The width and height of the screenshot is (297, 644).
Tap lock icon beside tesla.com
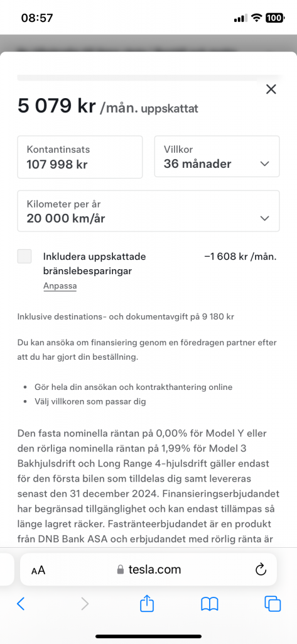coord(120,569)
